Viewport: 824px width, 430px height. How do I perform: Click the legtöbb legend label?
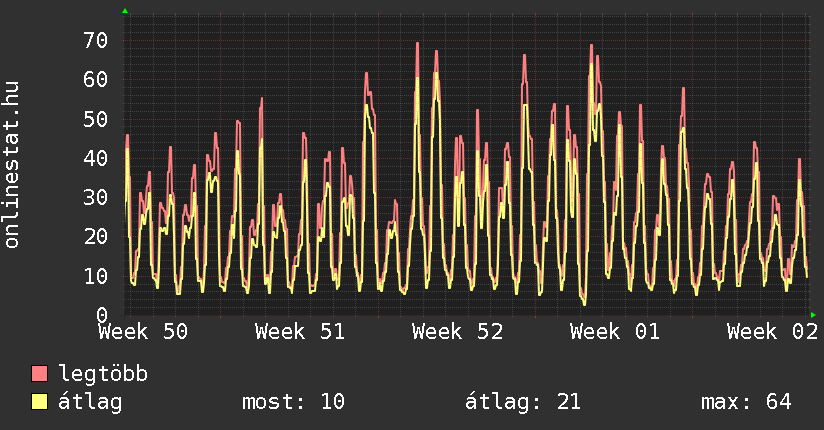[103, 374]
